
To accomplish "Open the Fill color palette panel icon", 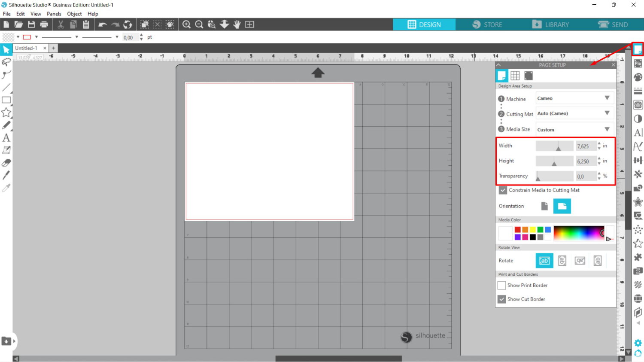I will (638, 77).
